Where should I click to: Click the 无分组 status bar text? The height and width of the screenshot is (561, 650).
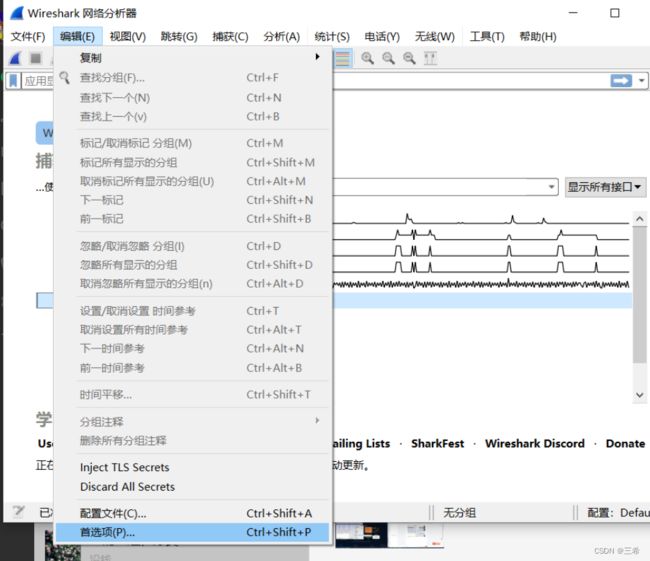tap(459, 513)
